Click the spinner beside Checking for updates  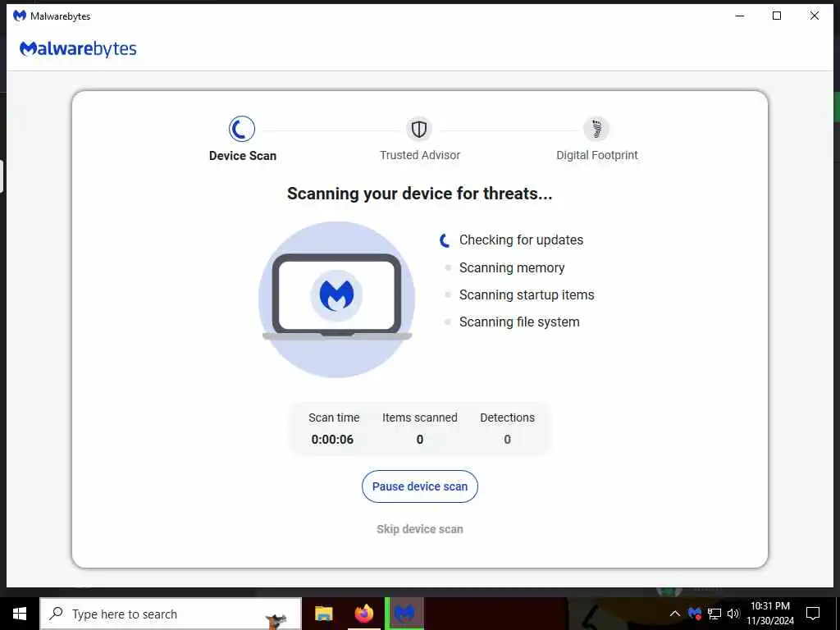tap(445, 240)
